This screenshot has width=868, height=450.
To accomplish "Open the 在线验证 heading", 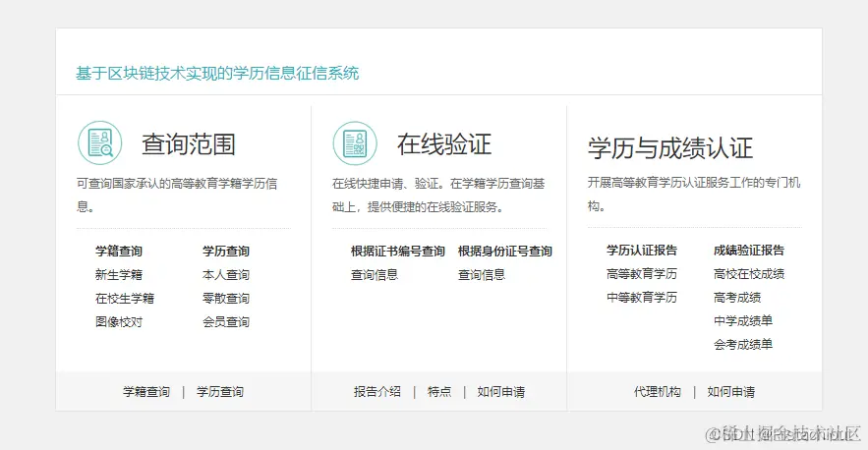I will pos(444,143).
